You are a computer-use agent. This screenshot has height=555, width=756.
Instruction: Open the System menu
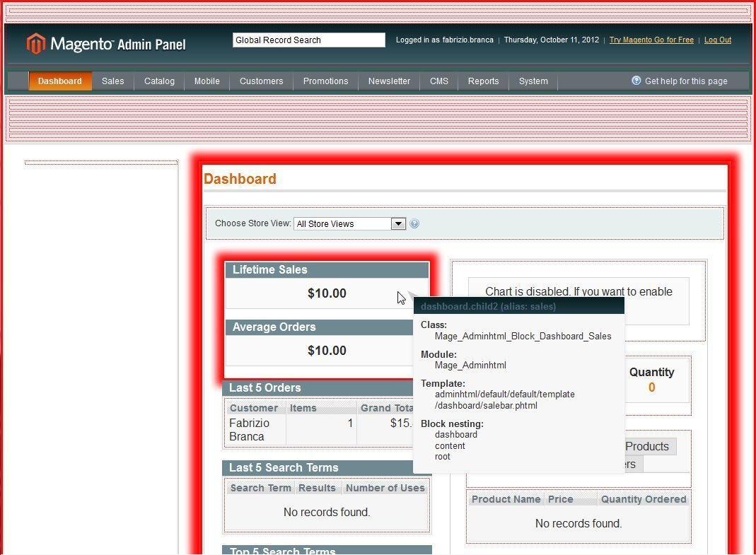click(533, 81)
